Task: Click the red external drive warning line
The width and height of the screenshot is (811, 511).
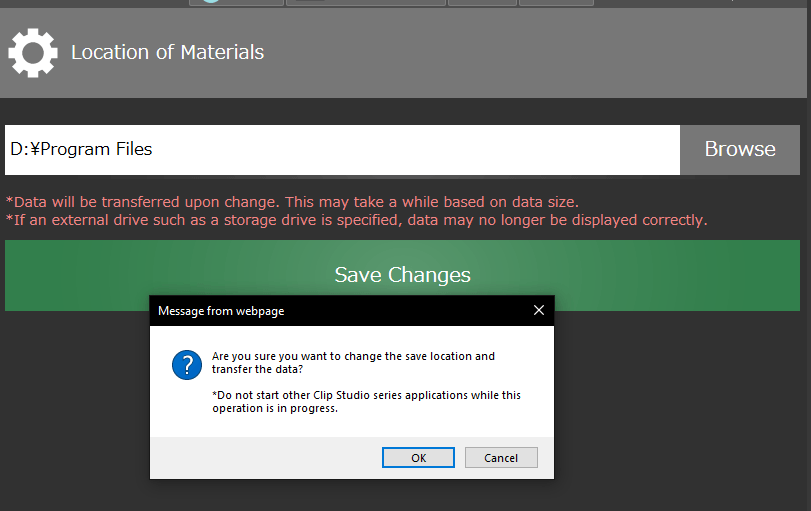Action: (x=356, y=220)
